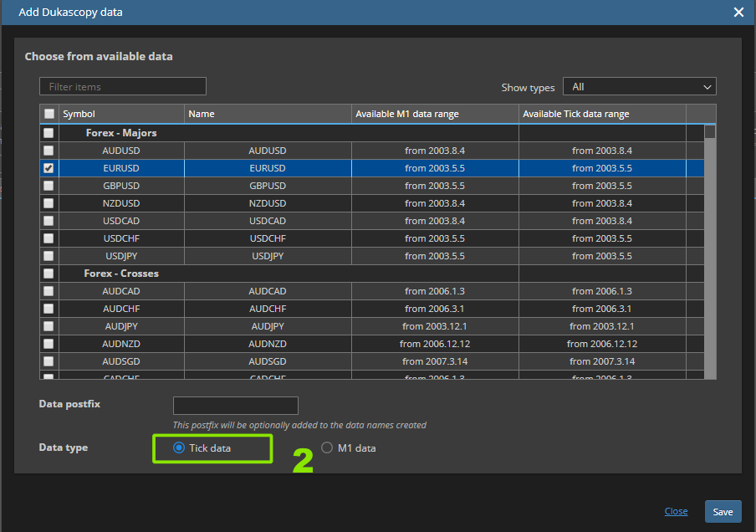This screenshot has width=756, height=532.
Task: Click AUDSGD M1 range 'from 2007.3.14'
Action: 435,361
